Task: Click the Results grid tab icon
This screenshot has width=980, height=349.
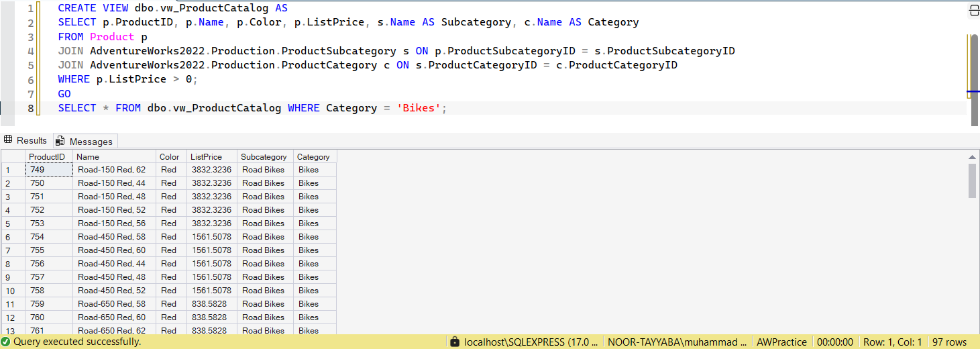Action: tap(8, 140)
